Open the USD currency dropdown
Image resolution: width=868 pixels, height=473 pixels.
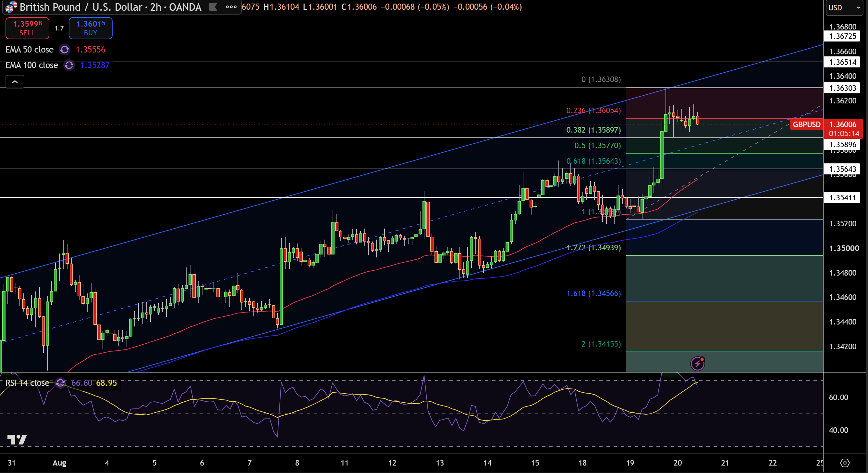845,7
